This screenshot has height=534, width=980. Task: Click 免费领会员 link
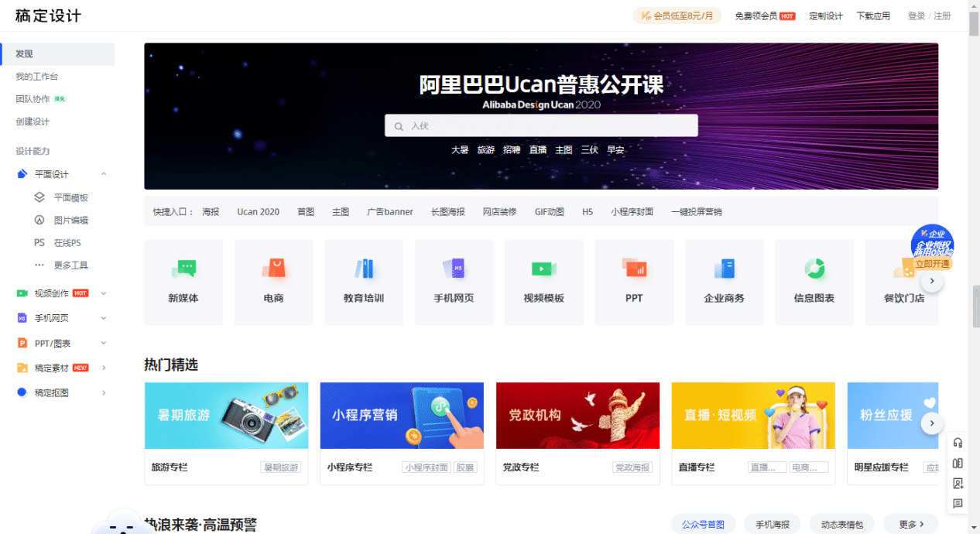click(756, 15)
